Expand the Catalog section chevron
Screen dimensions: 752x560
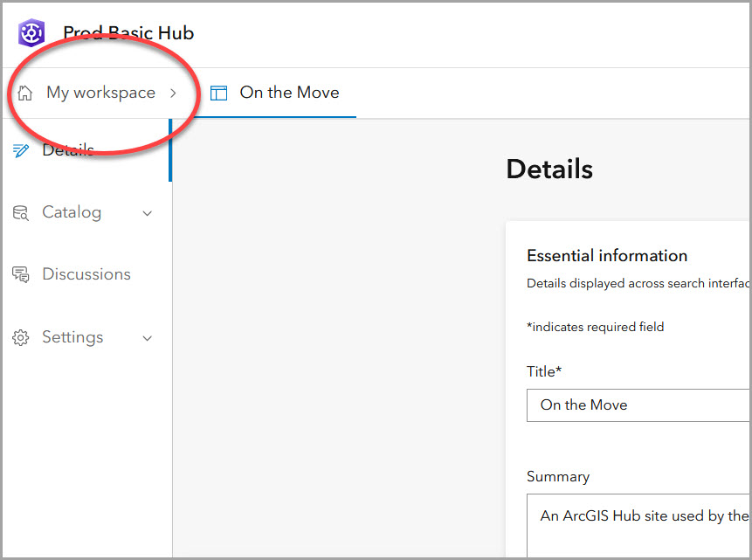click(148, 213)
